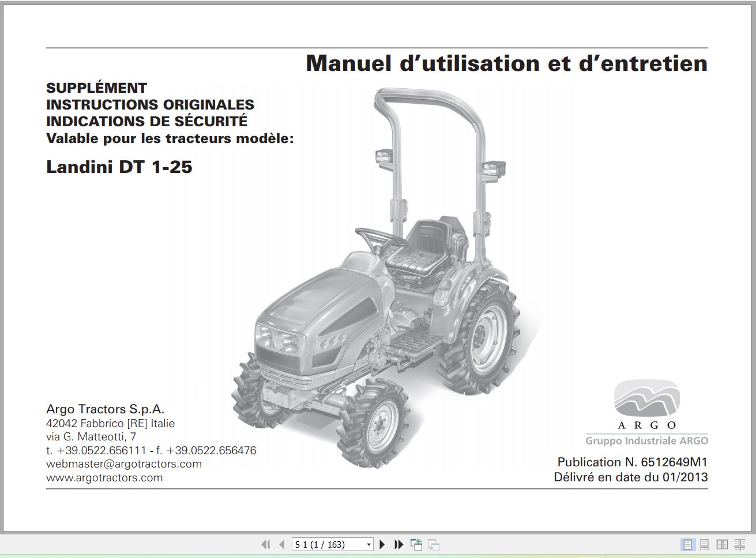Click the previous view navigation icon
The height and width of the screenshot is (558, 756).
416,544
